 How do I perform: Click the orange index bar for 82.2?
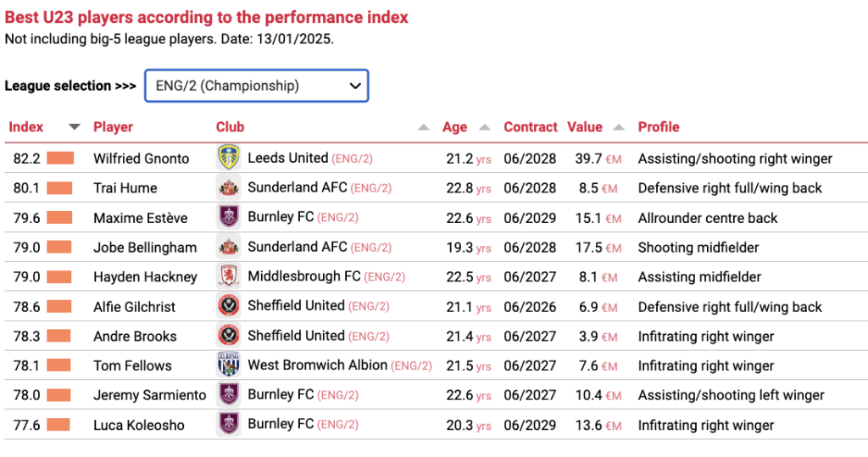[x=60, y=159]
